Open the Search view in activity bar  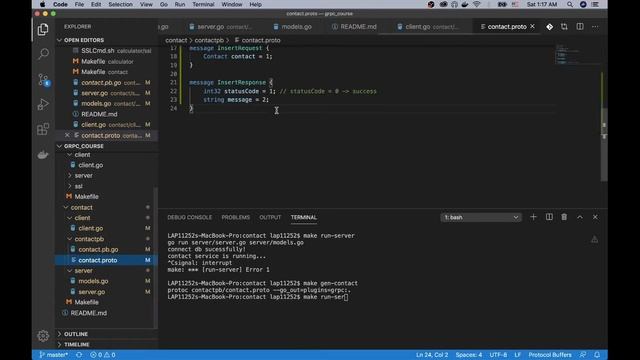[x=43, y=54]
